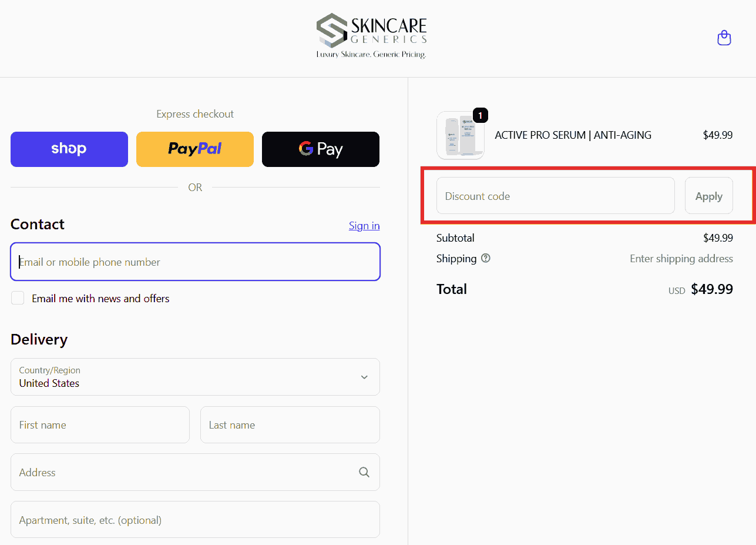756x545 pixels.
Task: Choose the PayPal express checkout button
Action: 195,149
